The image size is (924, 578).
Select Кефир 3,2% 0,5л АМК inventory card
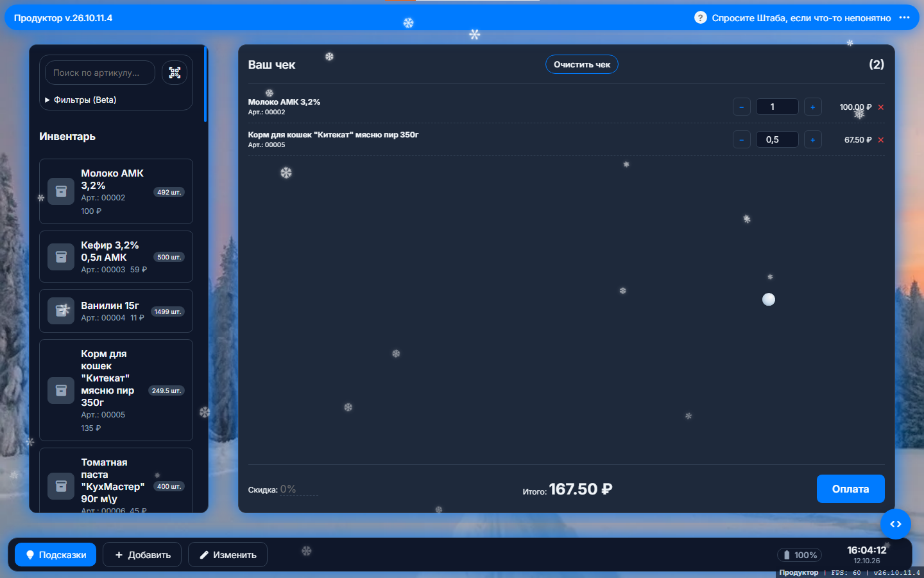[x=116, y=257]
